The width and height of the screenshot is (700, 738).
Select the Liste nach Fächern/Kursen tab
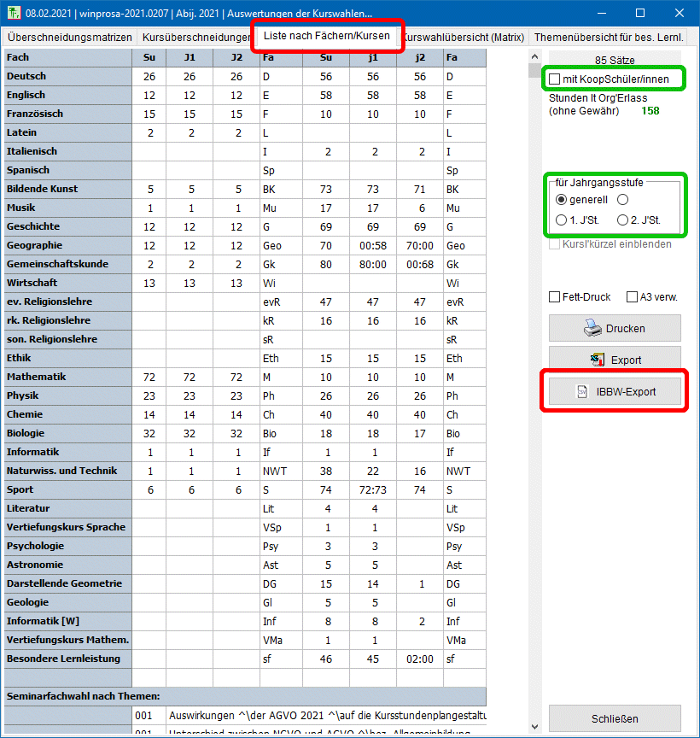326,36
